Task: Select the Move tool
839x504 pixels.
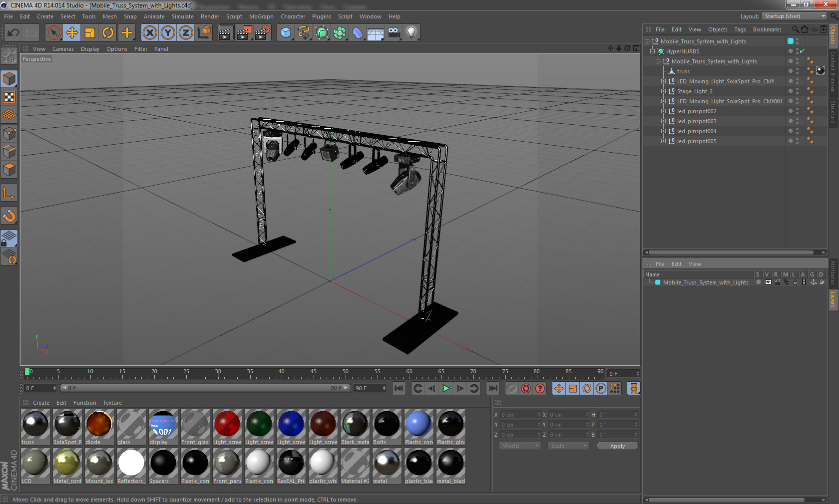Action: [x=72, y=33]
